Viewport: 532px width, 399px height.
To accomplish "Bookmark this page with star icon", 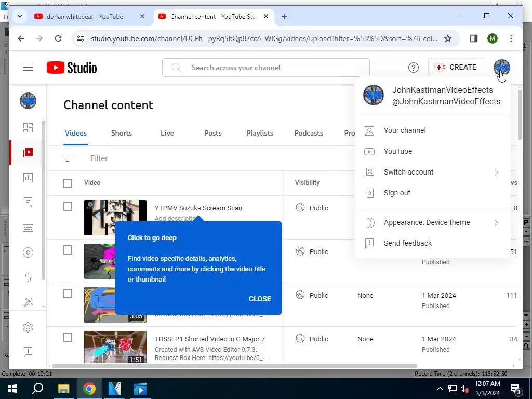I will tap(448, 38).
